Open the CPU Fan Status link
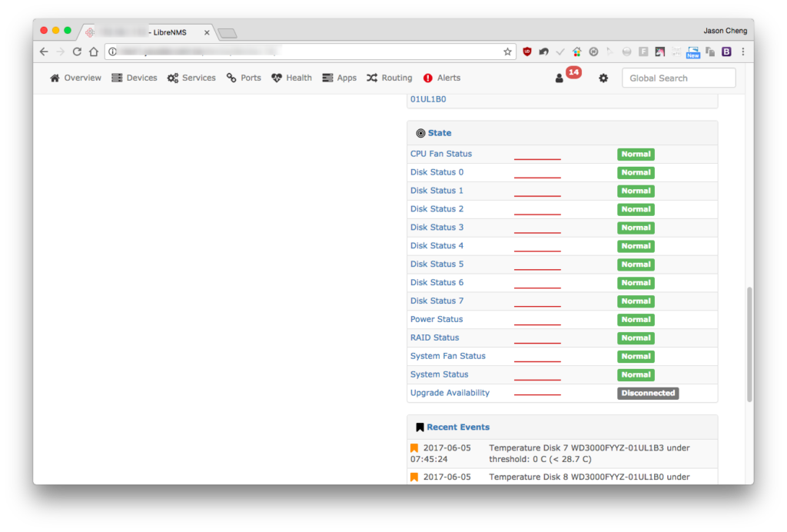 [x=441, y=154]
